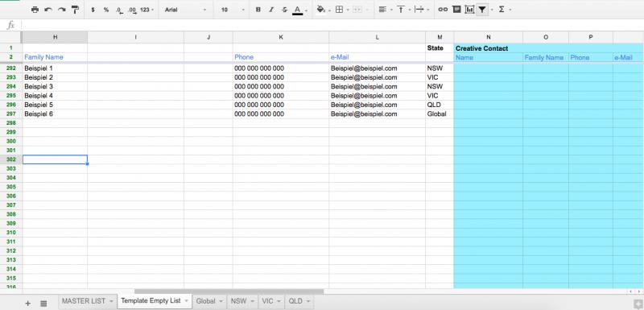The width and height of the screenshot is (644, 310).
Task: Redo the last action
Action: coord(62,10)
